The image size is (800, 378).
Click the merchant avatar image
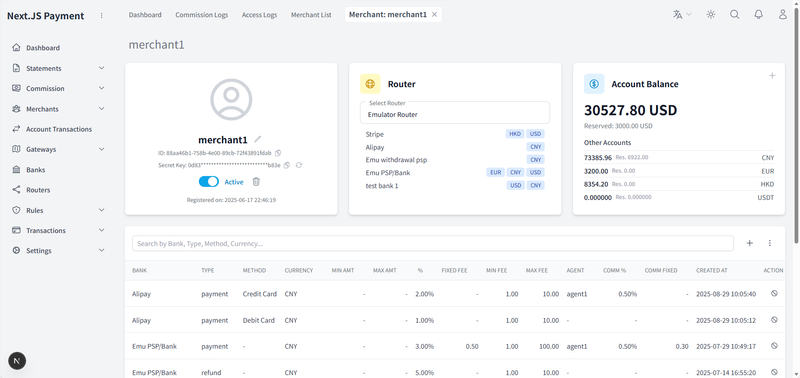[231, 99]
